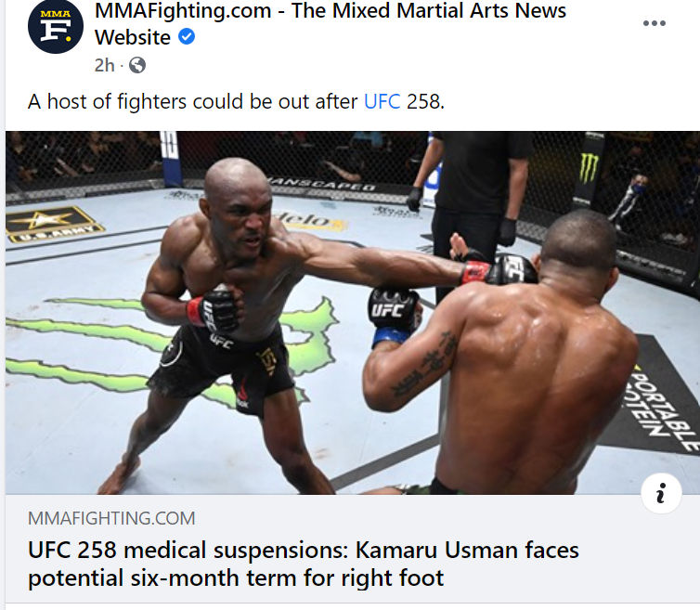Open the UFC 258 medical suspensions headline
The height and width of the screenshot is (610, 700).
pyautogui.click(x=304, y=564)
